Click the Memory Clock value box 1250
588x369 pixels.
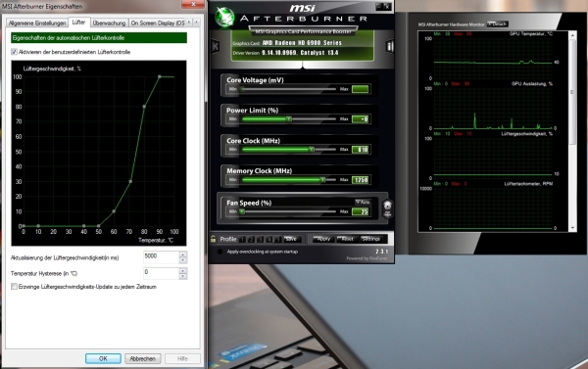pyautogui.click(x=361, y=180)
